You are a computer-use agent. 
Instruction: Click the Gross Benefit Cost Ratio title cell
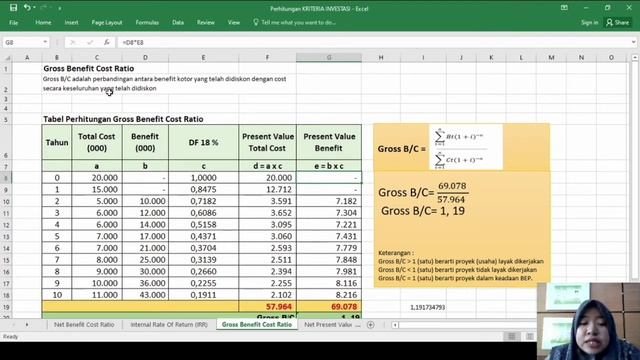[x=89, y=69]
